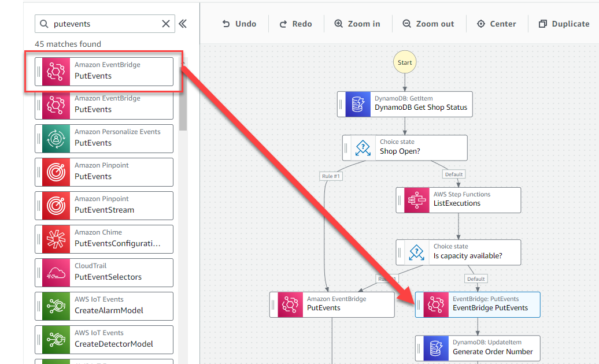Click the search field containing putevents
This screenshot has width=599, height=364.
click(105, 24)
